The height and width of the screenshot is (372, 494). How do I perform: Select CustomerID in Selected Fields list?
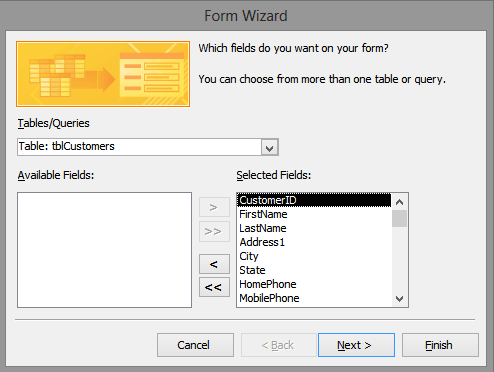tap(314, 200)
